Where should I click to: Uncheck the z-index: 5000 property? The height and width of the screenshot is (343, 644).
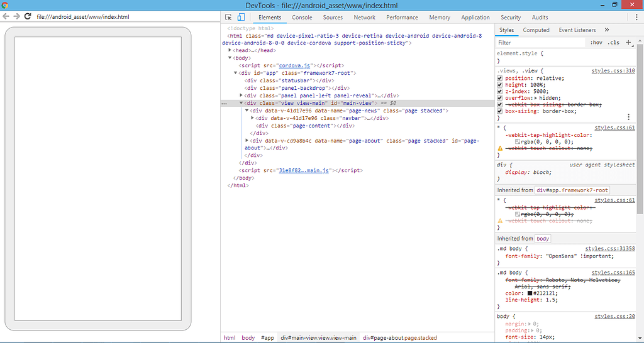(x=500, y=92)
